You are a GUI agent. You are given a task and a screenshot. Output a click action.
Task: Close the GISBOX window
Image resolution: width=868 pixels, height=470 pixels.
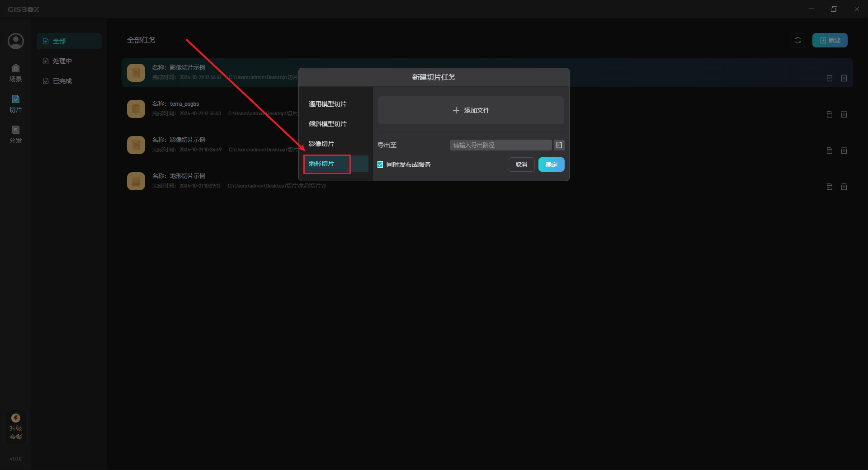point(857,9)
